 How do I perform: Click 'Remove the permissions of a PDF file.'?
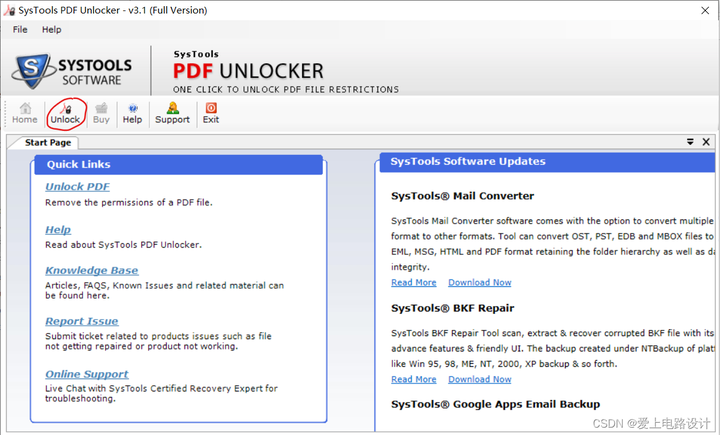pos(129,203)
